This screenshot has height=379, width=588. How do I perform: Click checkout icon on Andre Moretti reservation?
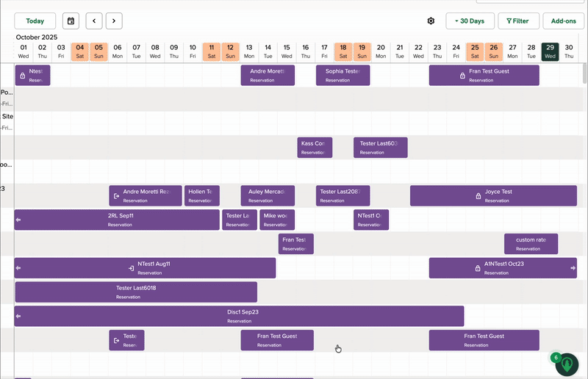click(116, 196)
